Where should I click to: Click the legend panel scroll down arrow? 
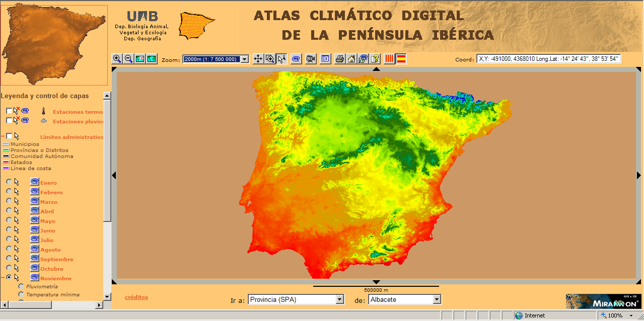click(107, 297)
